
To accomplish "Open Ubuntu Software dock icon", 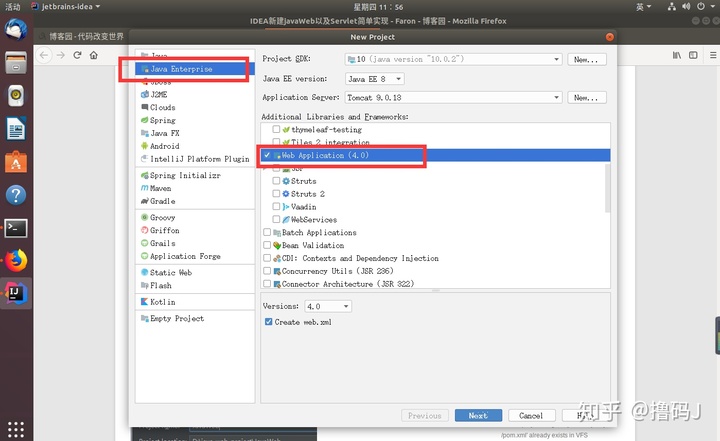I will point(16,162).
